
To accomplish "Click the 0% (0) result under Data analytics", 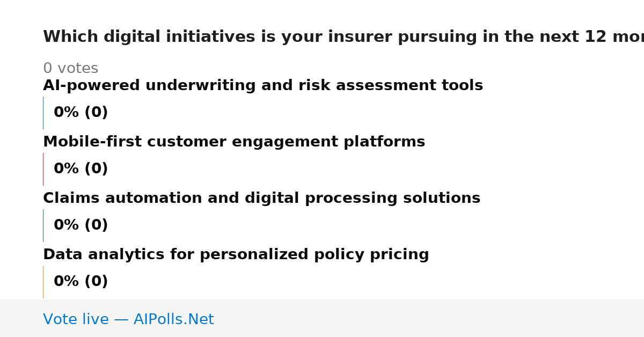I will (x=81, y=282).
